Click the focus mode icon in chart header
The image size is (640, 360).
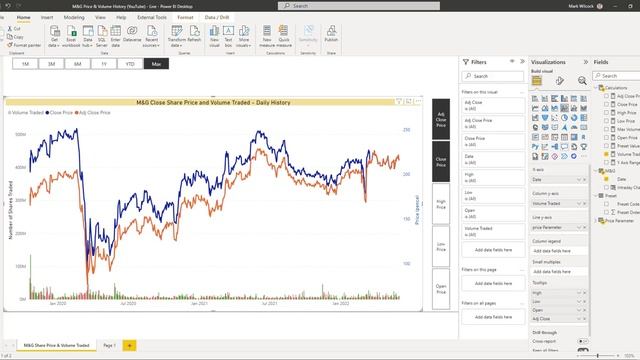[409, 102]
